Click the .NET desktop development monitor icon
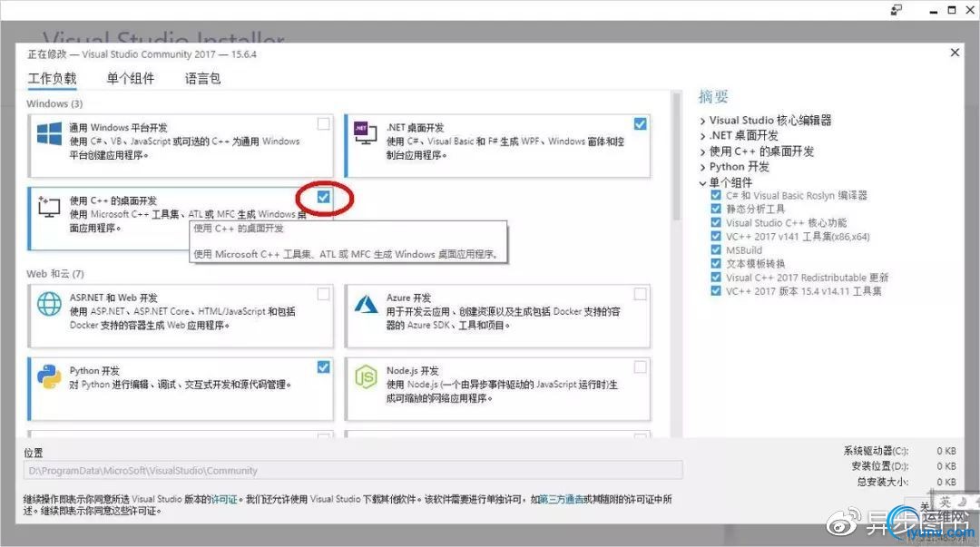980x547 pixels. (366, 133)
